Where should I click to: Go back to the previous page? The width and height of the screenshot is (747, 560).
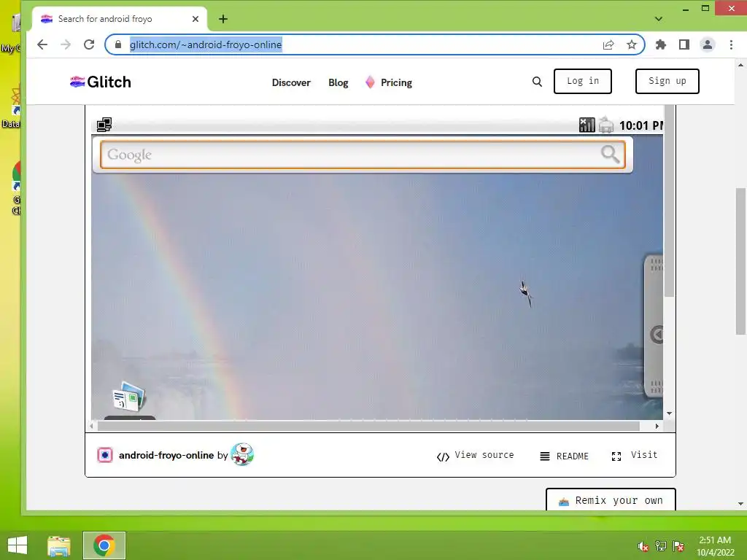click(x=42, y=44)
